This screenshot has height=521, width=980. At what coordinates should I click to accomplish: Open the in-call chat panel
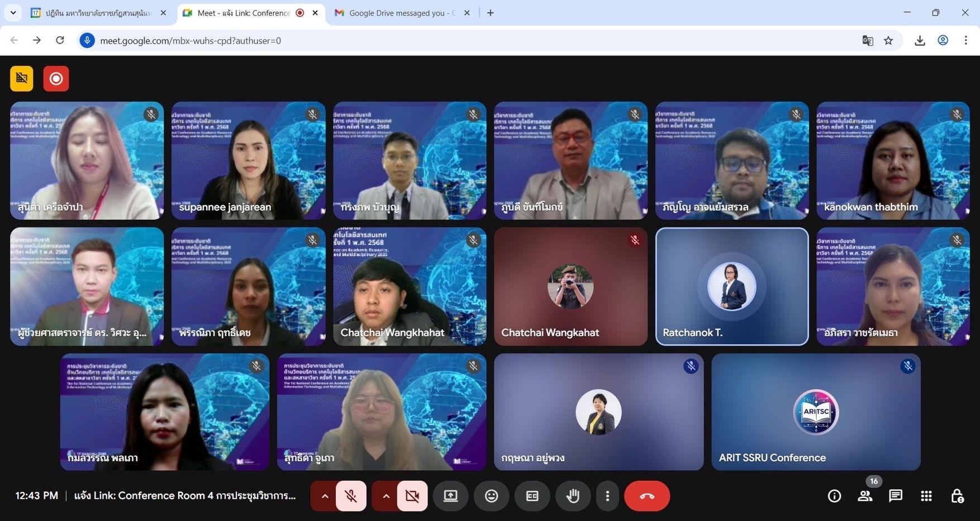(896, 496)
